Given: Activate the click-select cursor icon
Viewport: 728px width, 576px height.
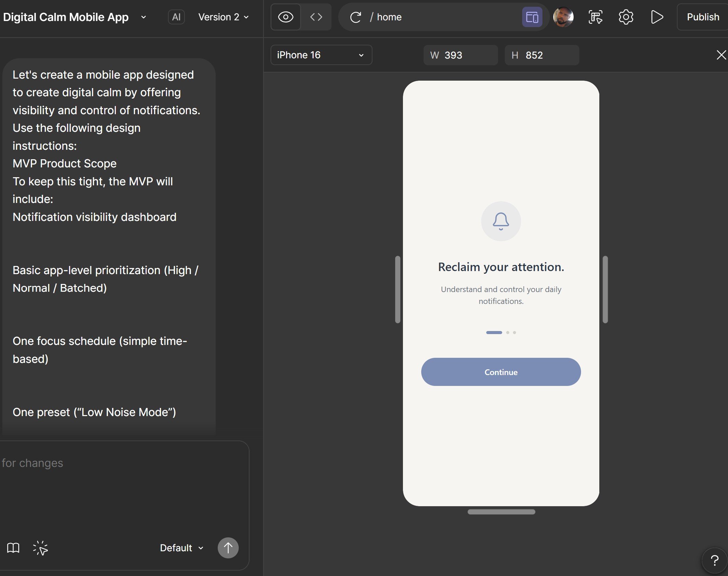Looking at the screenshot, I should pyautogui.click(x=40, y=548).
